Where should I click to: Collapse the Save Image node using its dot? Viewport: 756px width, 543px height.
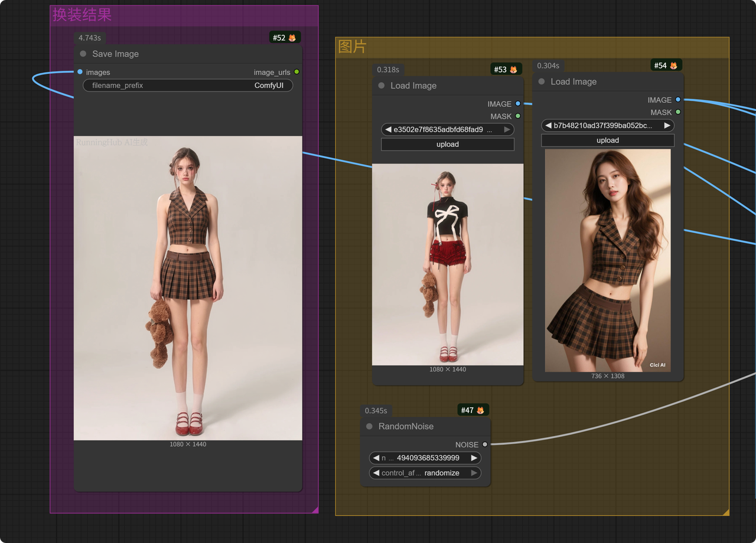pyautogui.click(x=83, y=54)
